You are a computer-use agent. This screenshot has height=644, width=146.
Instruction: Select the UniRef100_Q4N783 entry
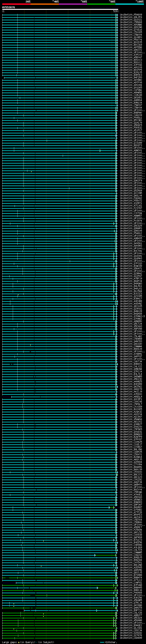131,341
